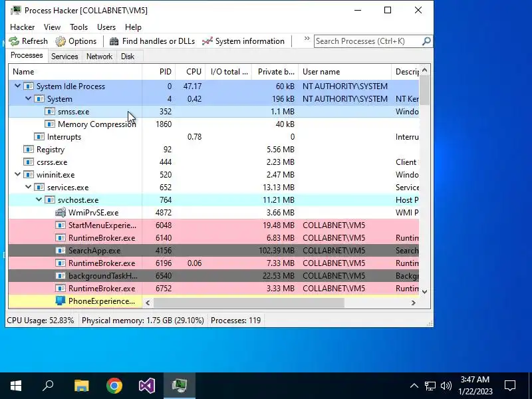Click Process Hacker taskbar icon

(x=180, y=386)
